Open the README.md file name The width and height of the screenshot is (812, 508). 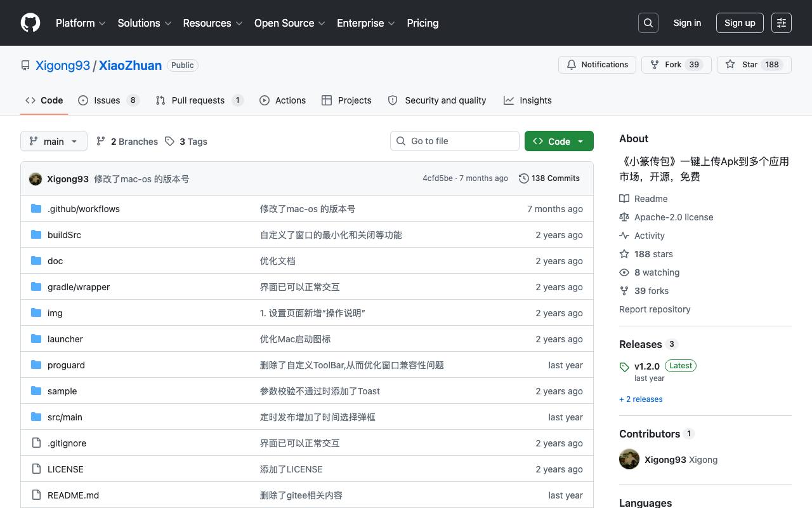(x=73, y=495)
